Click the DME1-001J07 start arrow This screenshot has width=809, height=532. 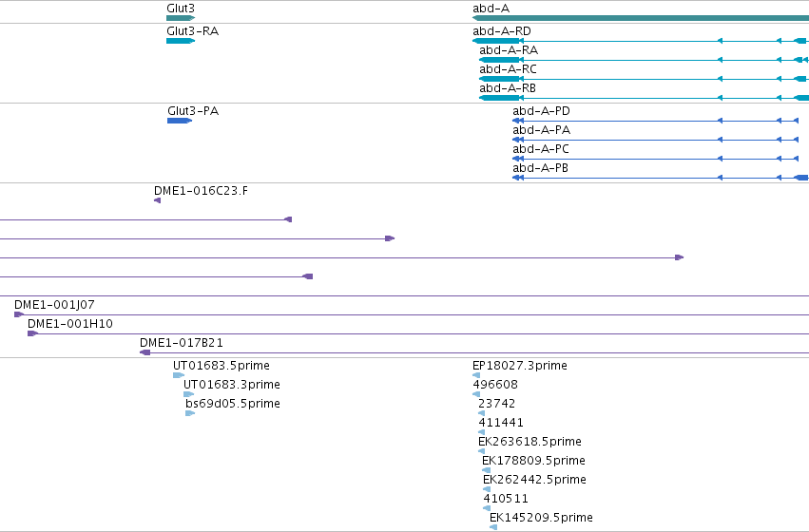19,314
